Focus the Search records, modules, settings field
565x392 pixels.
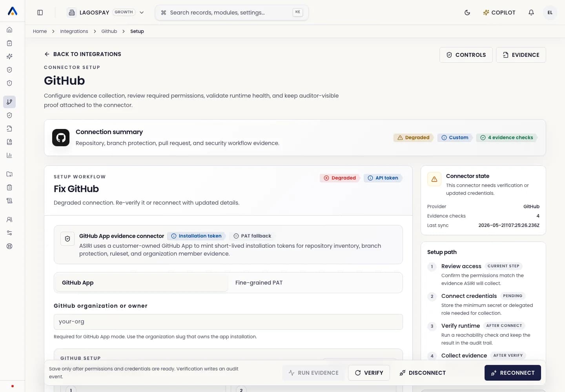tap(232, 13)
